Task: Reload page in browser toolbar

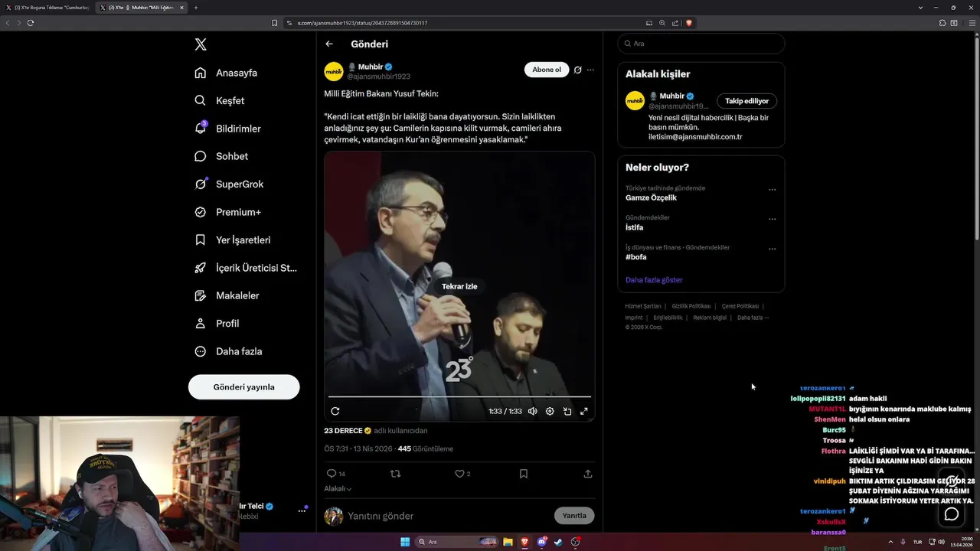Action: 31,23
